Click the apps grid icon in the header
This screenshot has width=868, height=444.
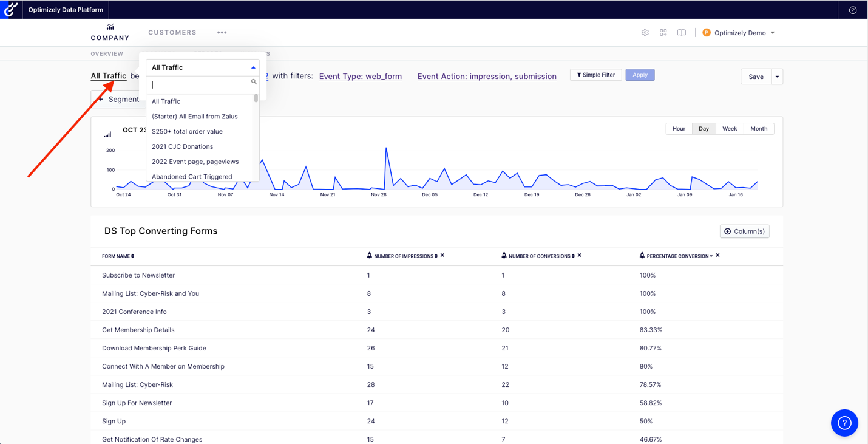[x=663, y=32]
